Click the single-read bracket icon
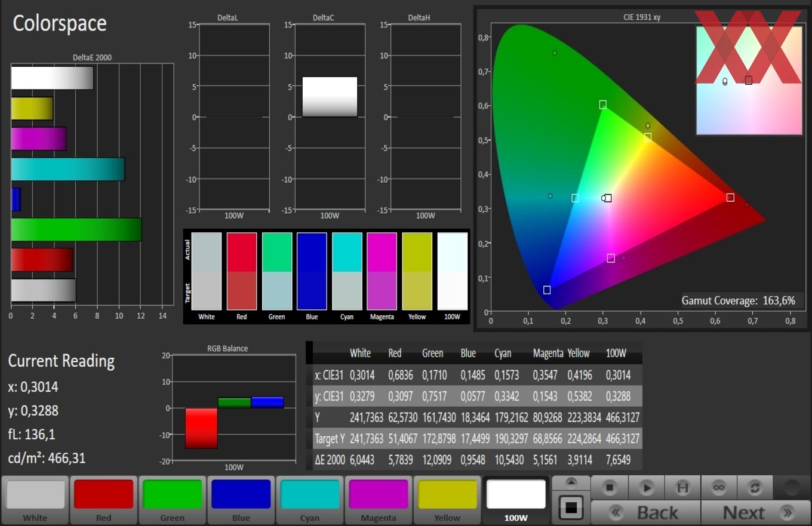The width and height of the screenshot is (812, 526). point(682,487)
